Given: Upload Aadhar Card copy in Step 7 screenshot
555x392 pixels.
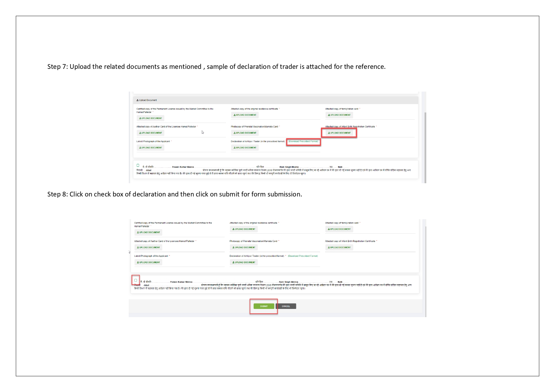Looking at the screenshot, I should (151, 133).
